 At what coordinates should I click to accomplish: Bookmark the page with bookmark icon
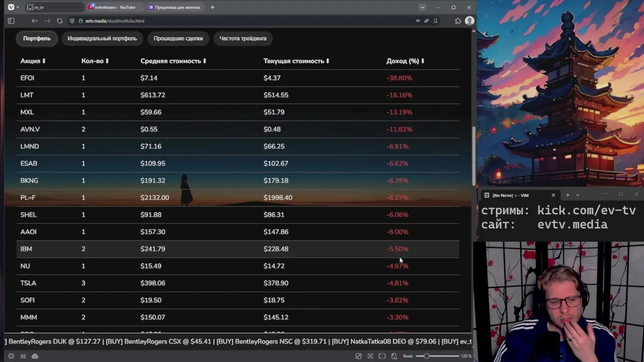(x=435, y=21)
